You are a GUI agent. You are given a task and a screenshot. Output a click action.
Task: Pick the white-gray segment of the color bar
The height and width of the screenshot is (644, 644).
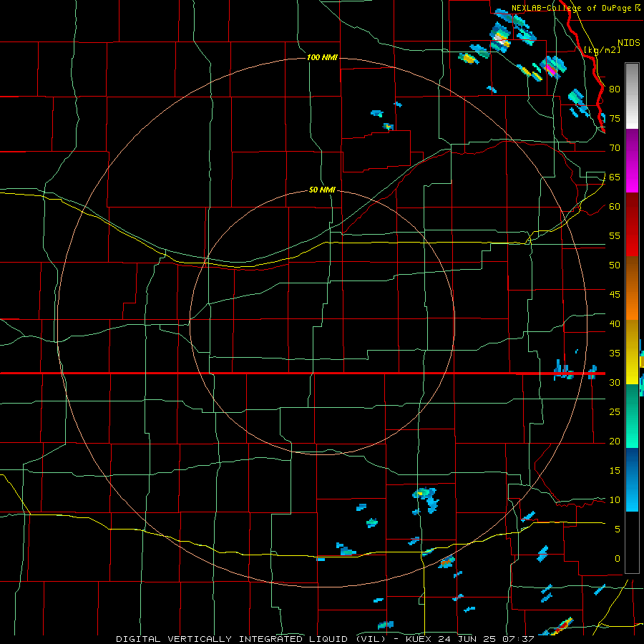pos(632,96)
